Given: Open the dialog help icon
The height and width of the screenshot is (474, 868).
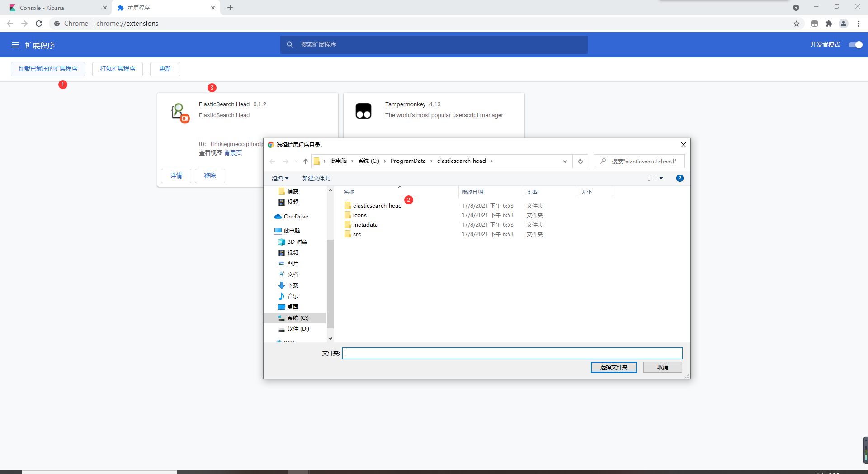Looking at the screenshot, I should tap(680, 178).
